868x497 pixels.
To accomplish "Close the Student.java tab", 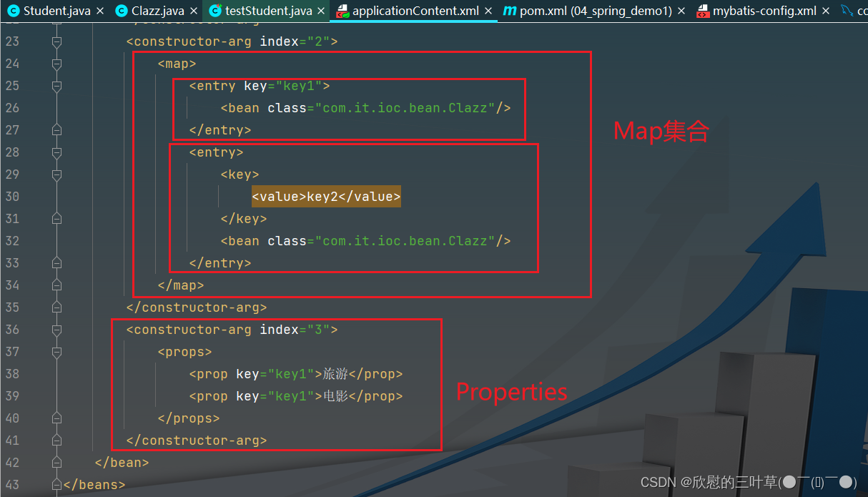I will [x=99, y=11].
